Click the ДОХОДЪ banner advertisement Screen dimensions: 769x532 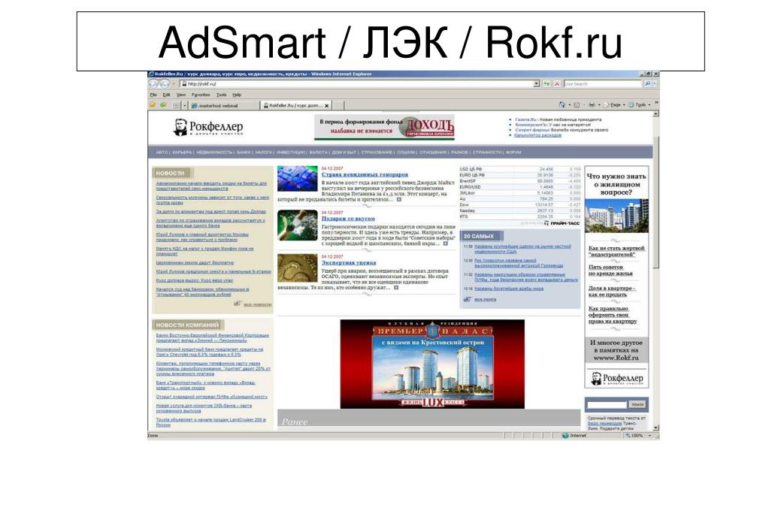click(x=385, y=127)
